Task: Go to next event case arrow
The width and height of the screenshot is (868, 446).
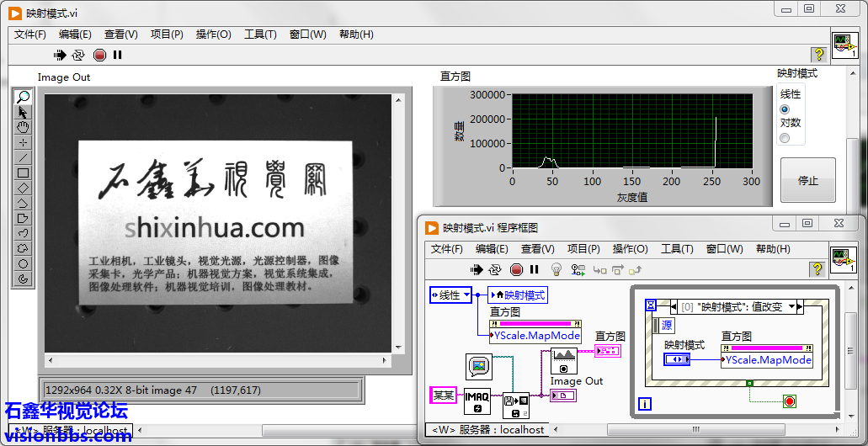Action: (x=801, y=306)
